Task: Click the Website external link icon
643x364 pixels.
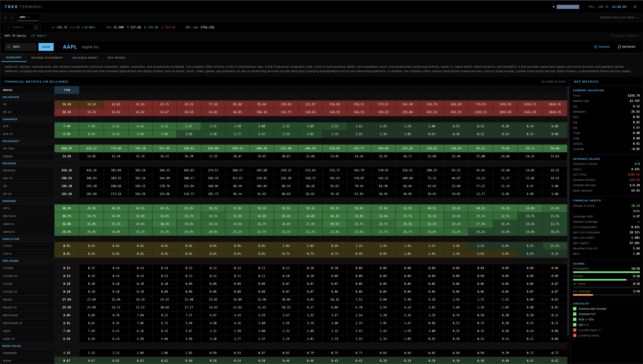Action: (x=596, y=47)
